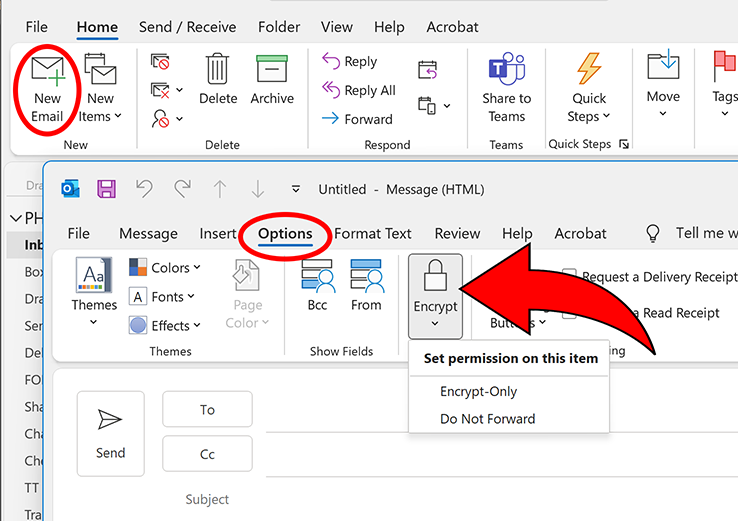Expand the Colors theme dropdown
The width and height of the screenshot is (738, 521).
165,268
